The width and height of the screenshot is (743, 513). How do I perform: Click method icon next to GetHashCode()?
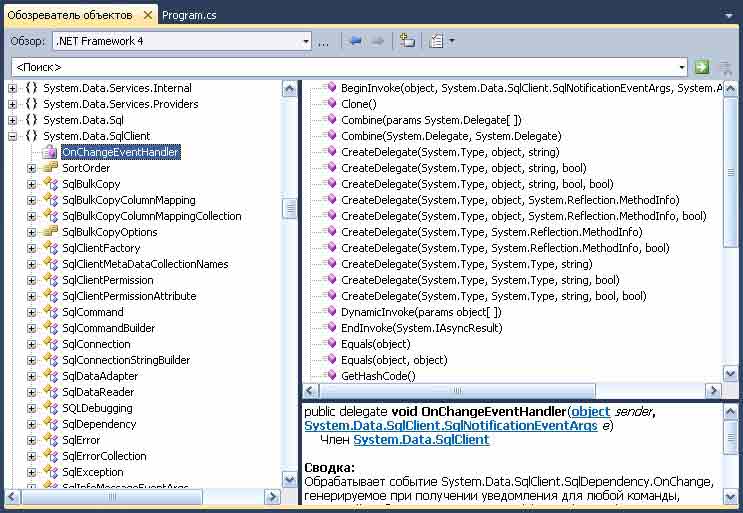click(331, 375)
